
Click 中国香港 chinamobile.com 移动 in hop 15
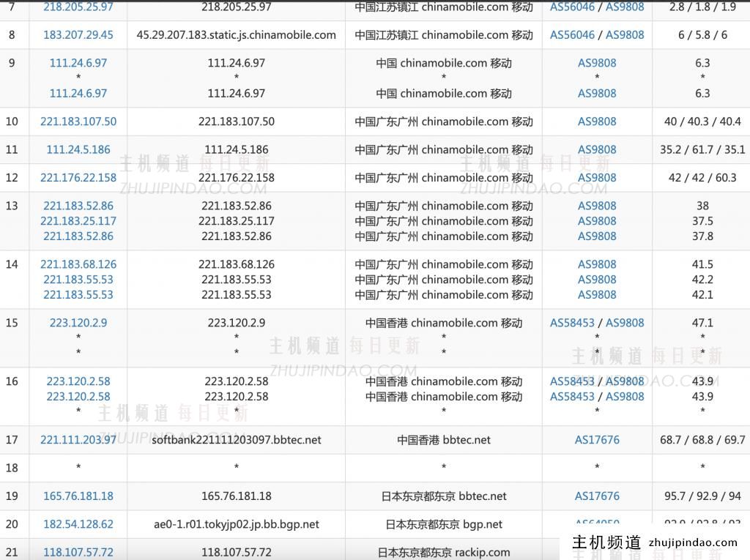(x=444, y=323)
